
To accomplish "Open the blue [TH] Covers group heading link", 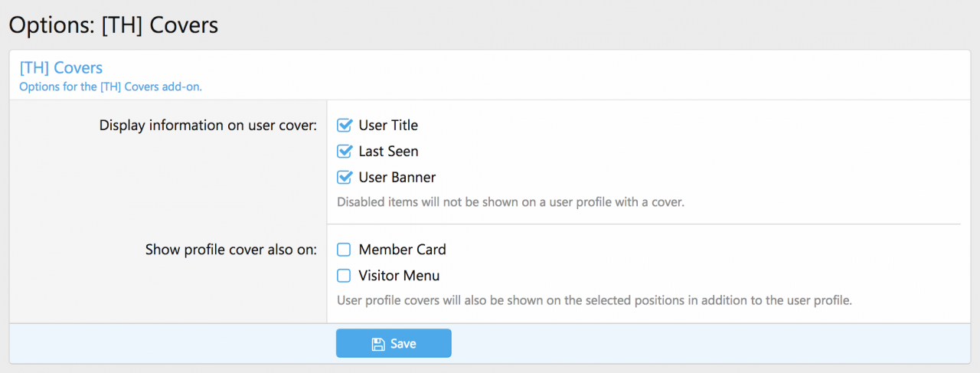I will 61,68.
